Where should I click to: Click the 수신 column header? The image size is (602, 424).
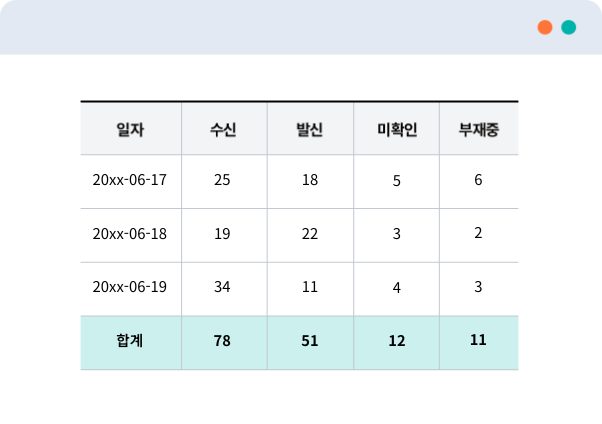(x=223, y=129)
